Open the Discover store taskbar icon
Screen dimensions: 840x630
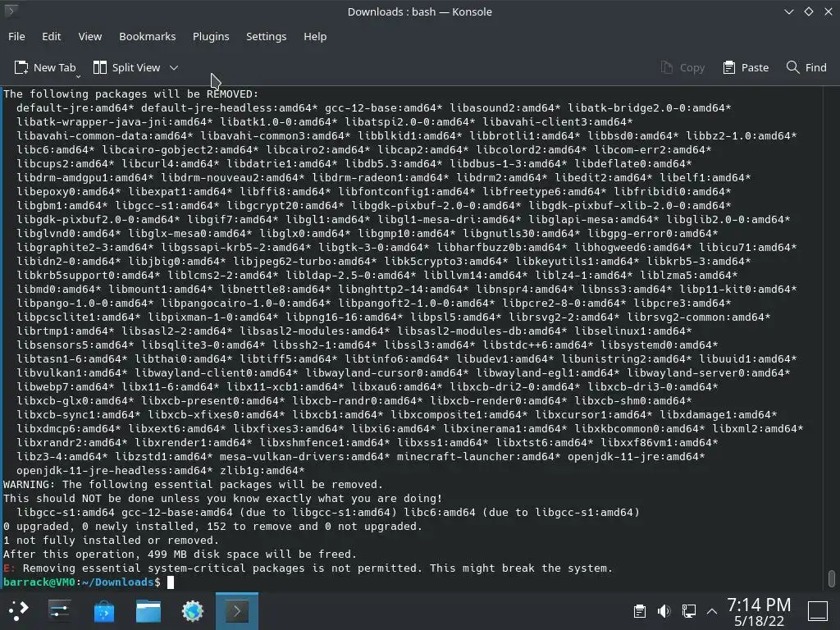tap(104, 610)
